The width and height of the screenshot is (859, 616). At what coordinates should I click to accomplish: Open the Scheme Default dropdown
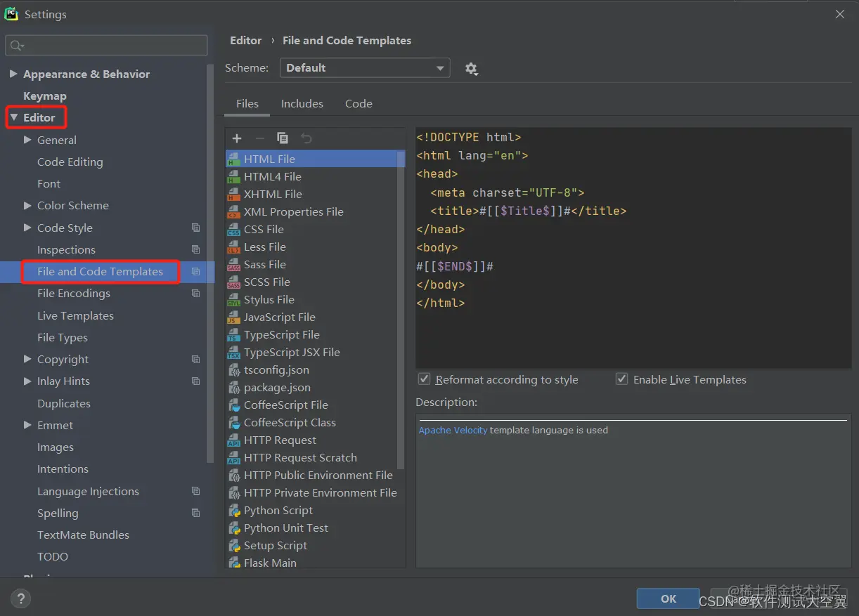(x=365, y=68)
